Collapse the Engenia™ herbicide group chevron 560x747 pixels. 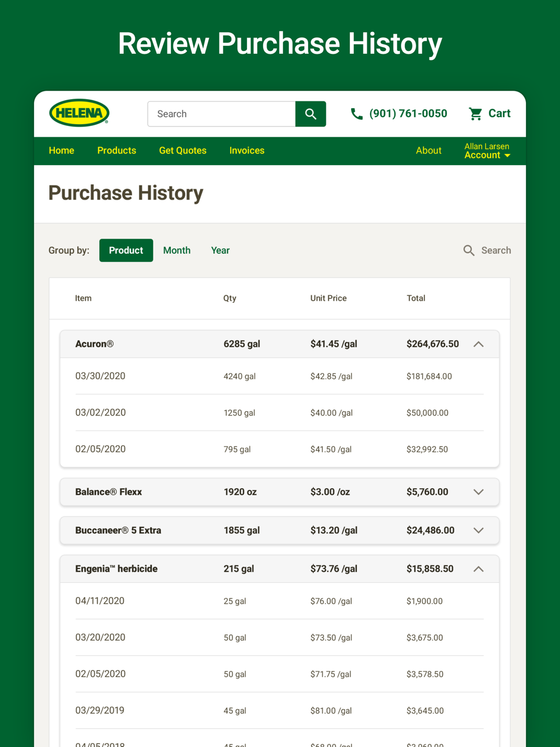click(x=478, y=569)
